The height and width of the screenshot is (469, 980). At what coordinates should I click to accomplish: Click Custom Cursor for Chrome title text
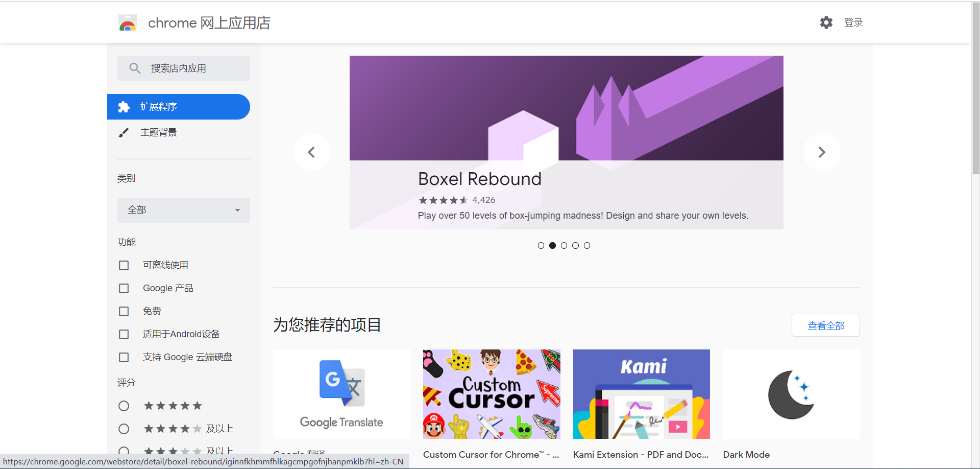(491, 455)
